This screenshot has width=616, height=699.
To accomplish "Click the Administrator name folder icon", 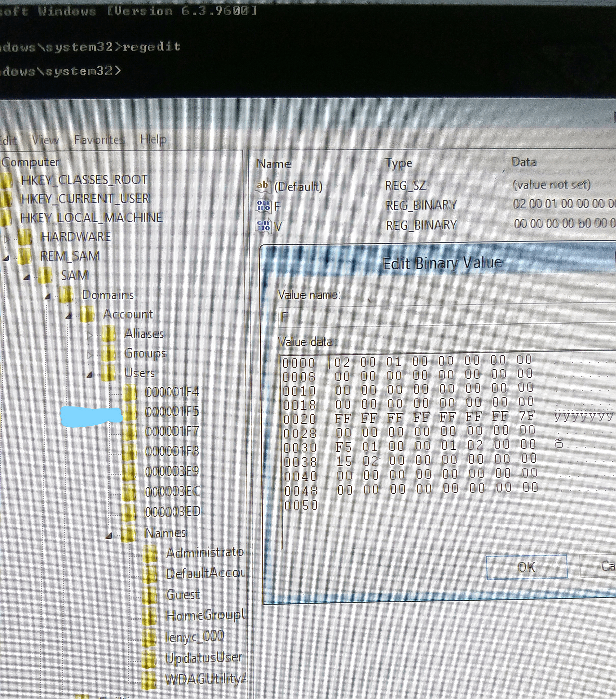I will tap(150, 554).
